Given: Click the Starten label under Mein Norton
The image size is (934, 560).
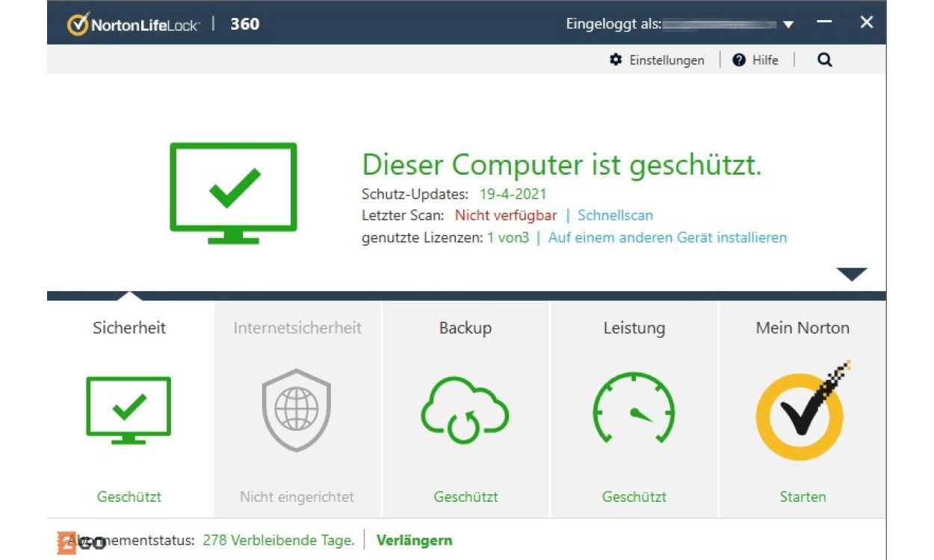Looking at the screenshot, I should 802,497.
